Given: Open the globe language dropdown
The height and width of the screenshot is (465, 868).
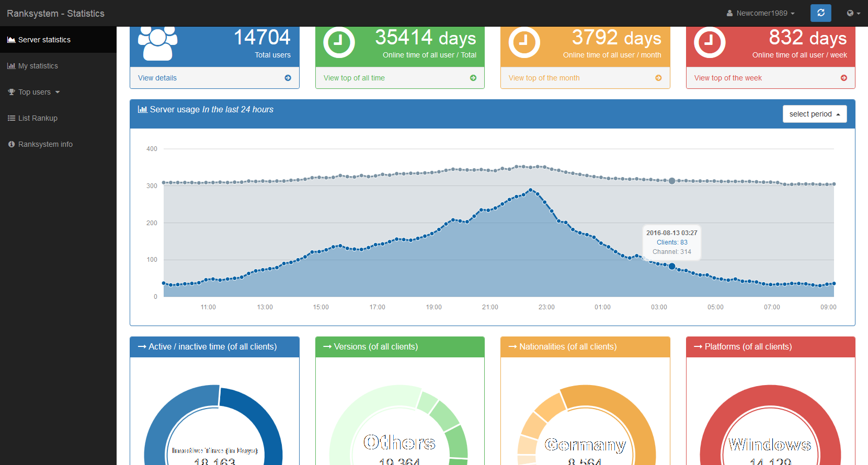Looking at the screenshot, I should [853, 13].
